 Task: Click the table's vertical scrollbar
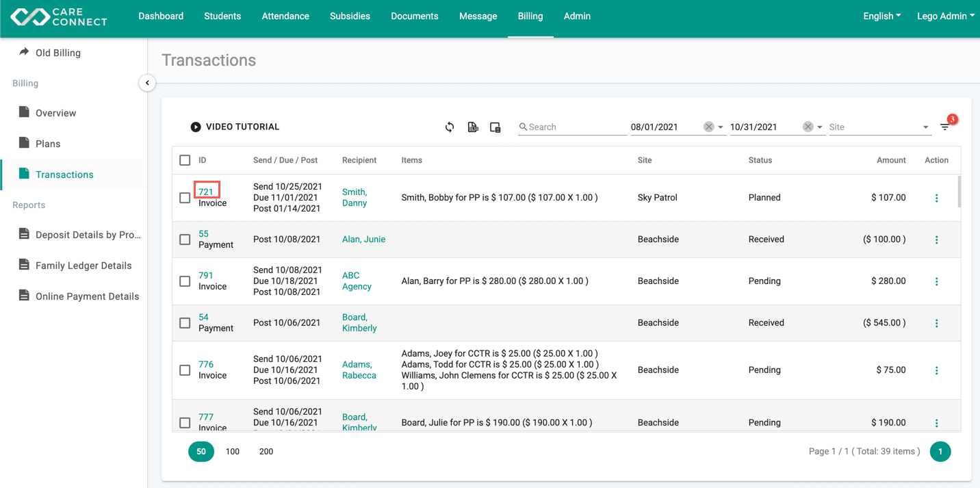pos(959,191)
